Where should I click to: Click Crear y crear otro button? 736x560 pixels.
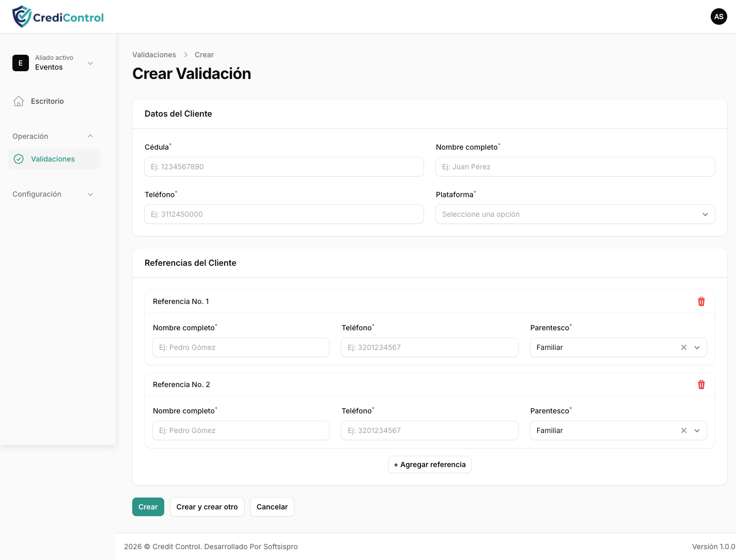pos(207,507)
